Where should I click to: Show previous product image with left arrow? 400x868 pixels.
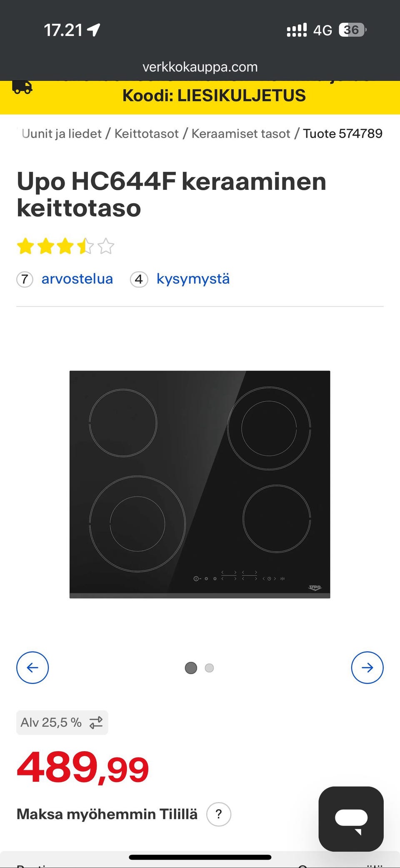32,667
